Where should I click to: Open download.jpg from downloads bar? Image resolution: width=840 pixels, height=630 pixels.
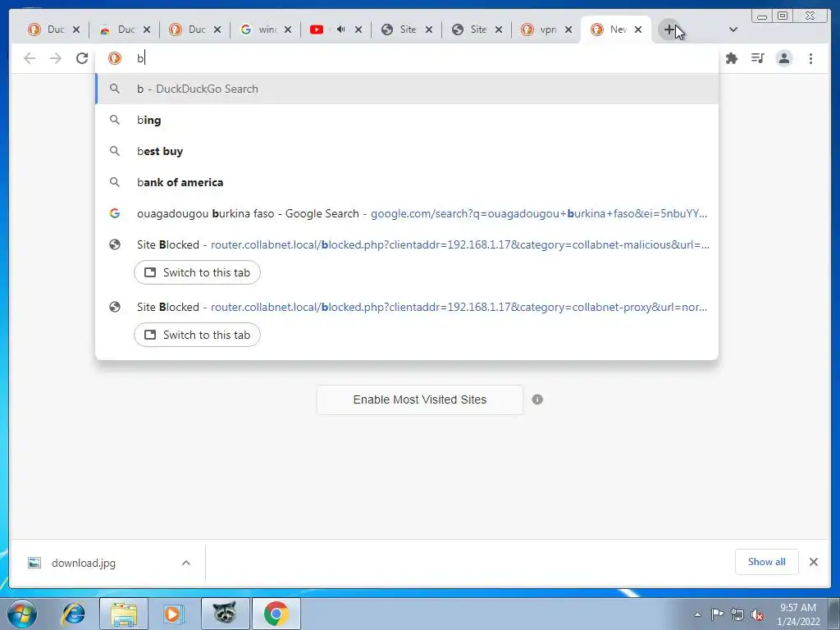click(x=84, y=563)
